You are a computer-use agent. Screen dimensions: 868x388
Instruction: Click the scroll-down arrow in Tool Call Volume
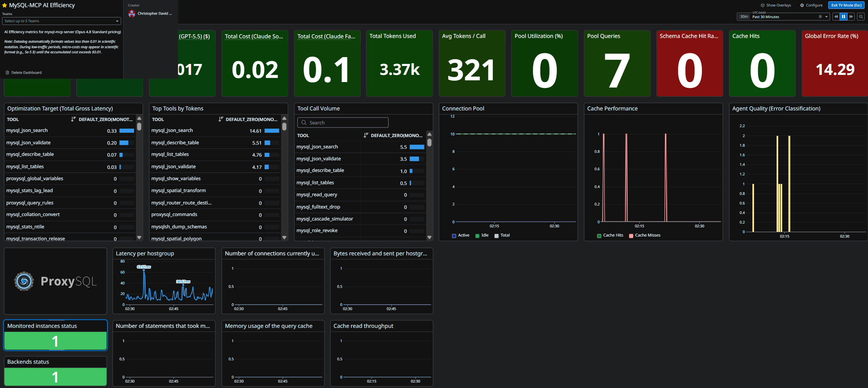pos(430,237)
